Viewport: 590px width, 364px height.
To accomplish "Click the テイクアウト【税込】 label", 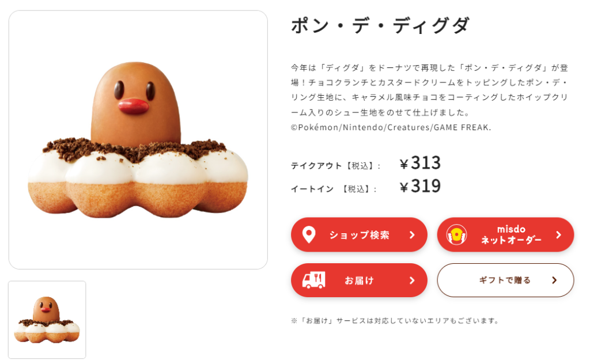I will click(336, 166).
